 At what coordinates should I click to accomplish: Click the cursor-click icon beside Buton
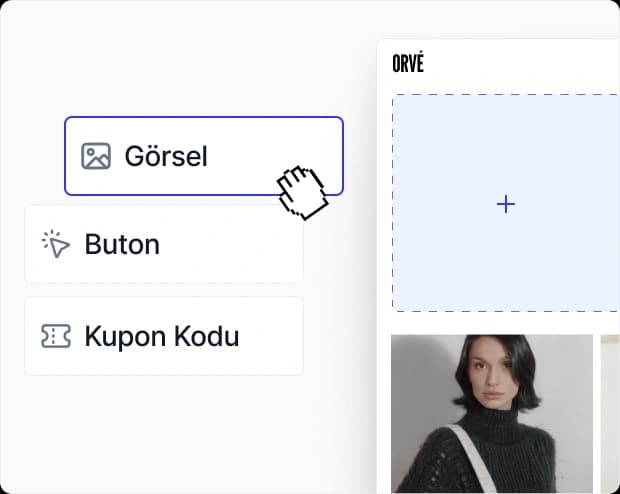click(56, 244)
